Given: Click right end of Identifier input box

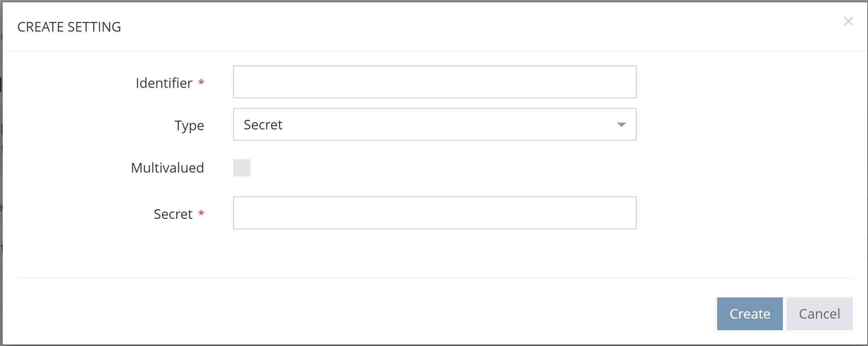Looking at the screenshot, I should 624,82.
